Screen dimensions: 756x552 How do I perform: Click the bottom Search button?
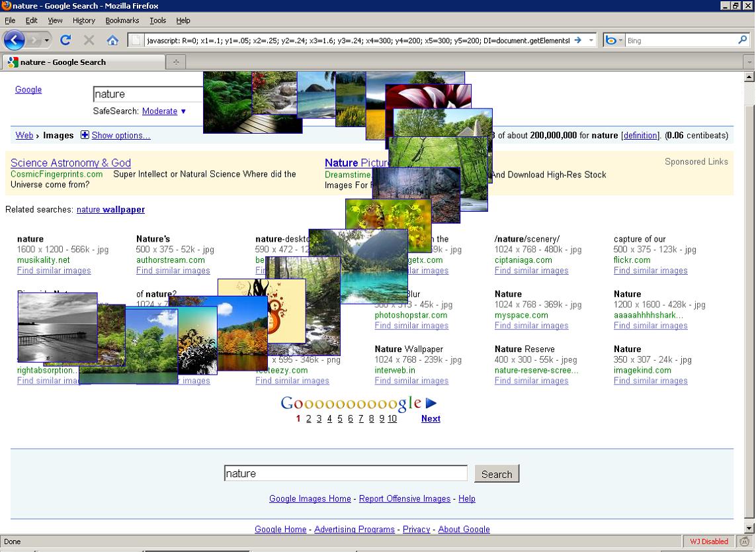click(497, 474)
